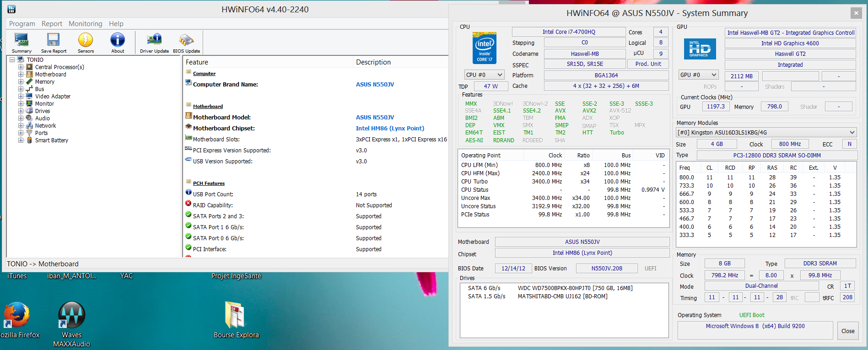Select the Motherboard icon in device tree
The height and width of the screenshot is (350, 868).
29,75
